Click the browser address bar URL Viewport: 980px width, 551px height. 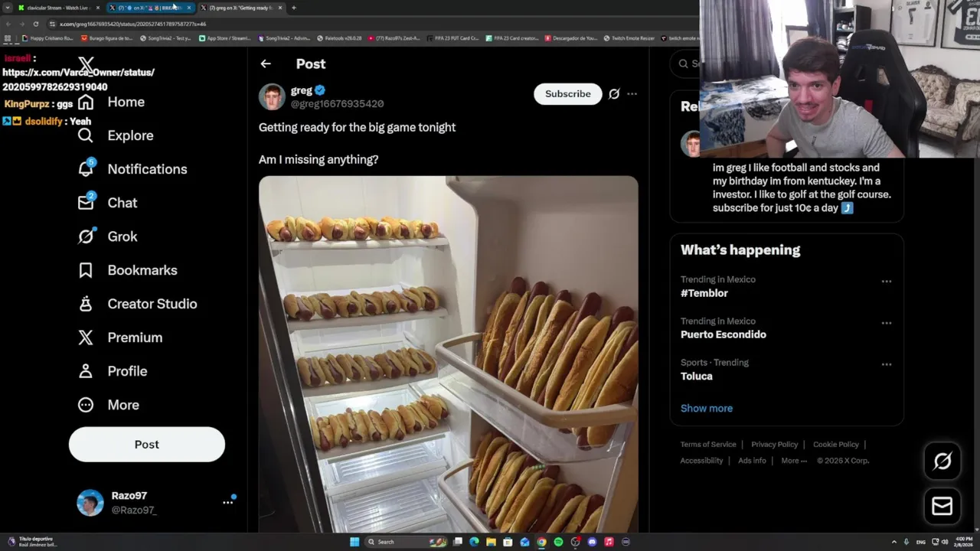coord(132,24)
